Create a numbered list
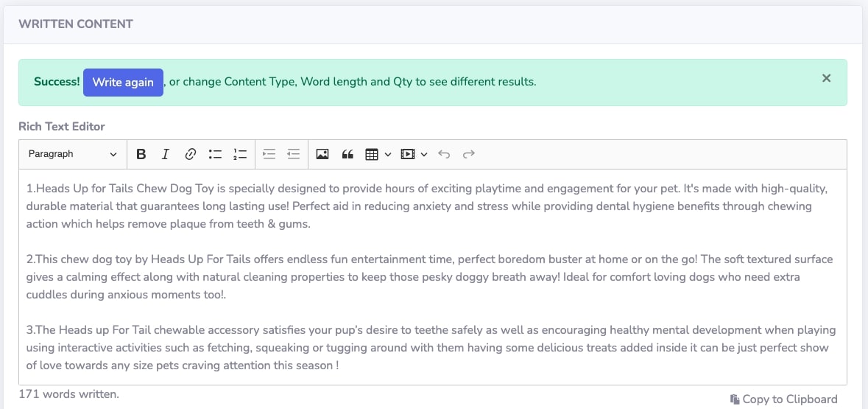Viewport: 868px width, 409px height. tap(240, 154)
